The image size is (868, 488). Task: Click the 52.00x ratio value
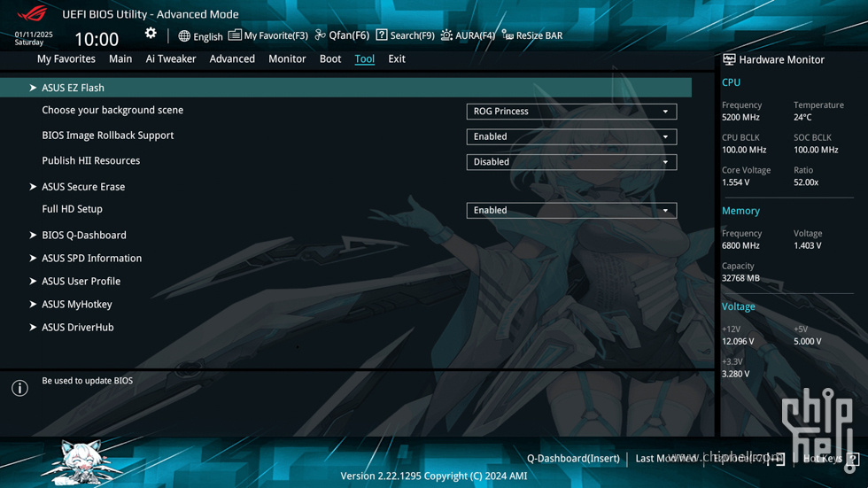coord(805,182)
